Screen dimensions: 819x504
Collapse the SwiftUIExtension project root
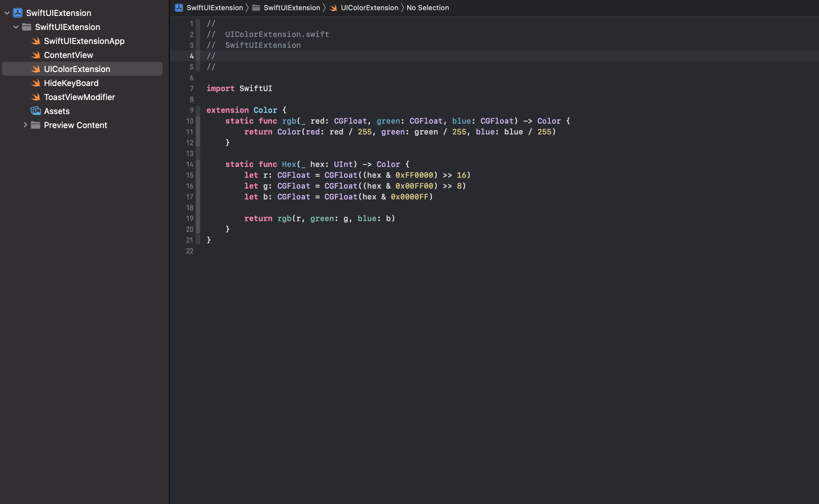click(x=7, y=13)
